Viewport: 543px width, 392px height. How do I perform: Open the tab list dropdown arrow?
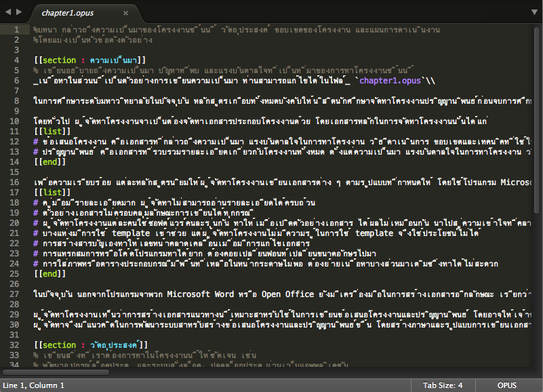pos(534,12)
